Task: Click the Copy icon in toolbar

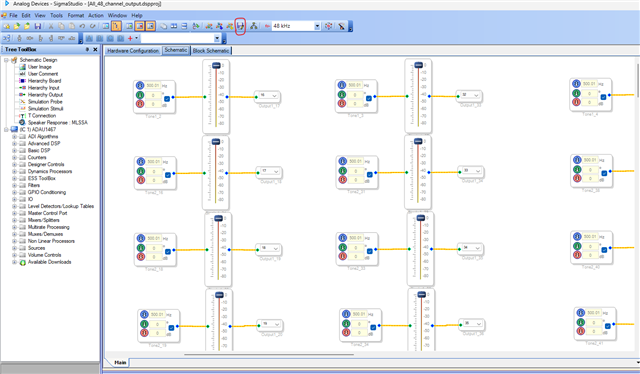Action: point(61,26)
